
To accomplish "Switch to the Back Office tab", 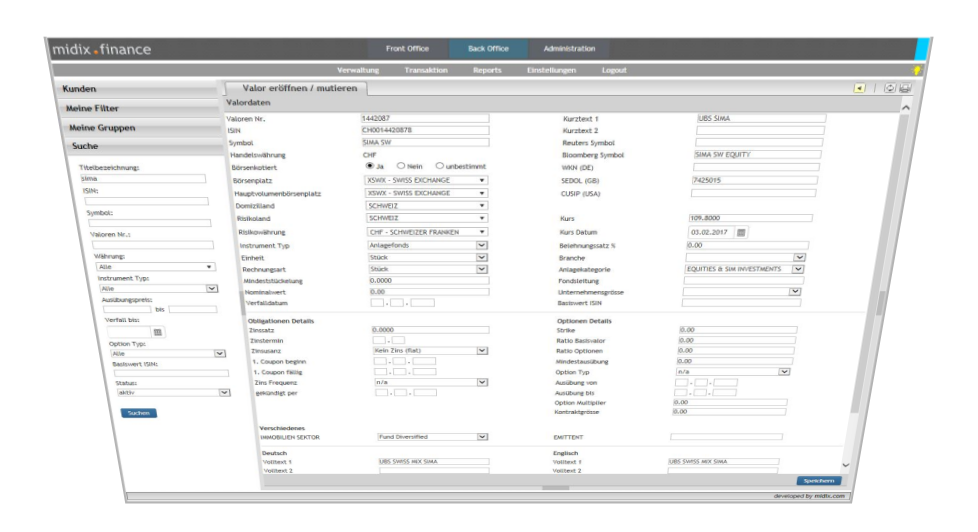I will (488, 49).
